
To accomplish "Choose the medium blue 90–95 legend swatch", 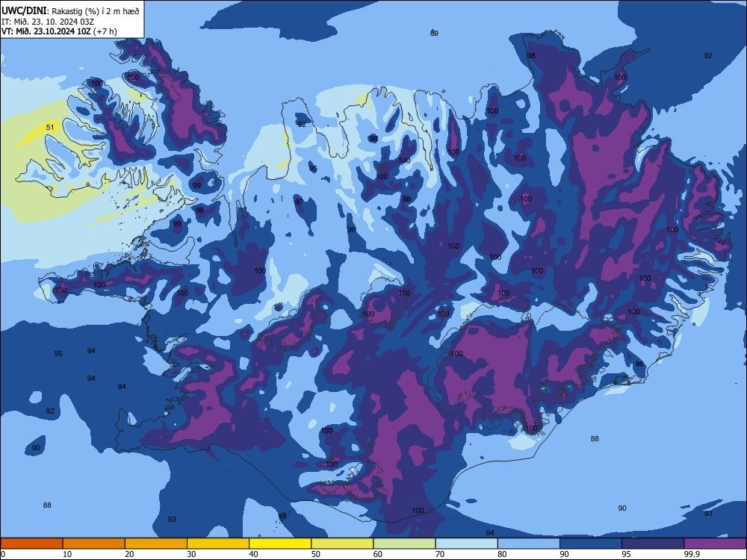I will click(591, 544).
